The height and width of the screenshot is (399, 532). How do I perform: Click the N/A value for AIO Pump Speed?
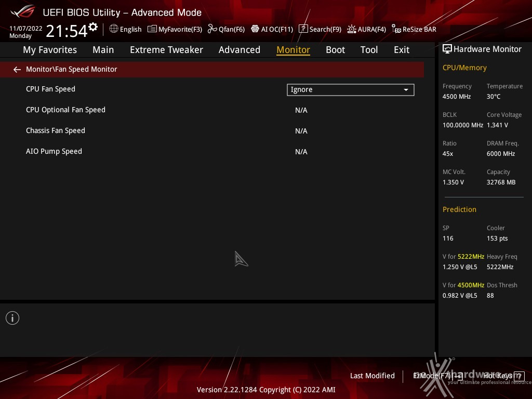pyautogui.click(x=301, y=152)
